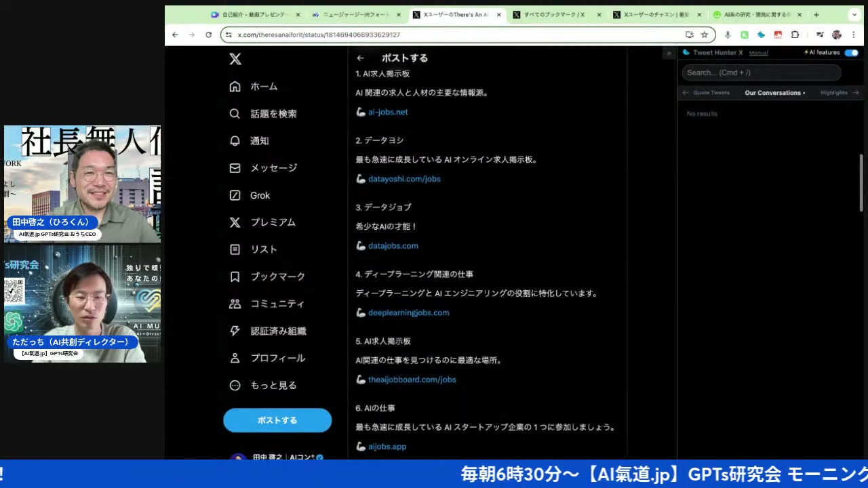Image resolution: width=868 pixels, height=488 pixels.
Task: Click heading '4. ディープラーニング関連の仕事'
Action: pos(414,274)
